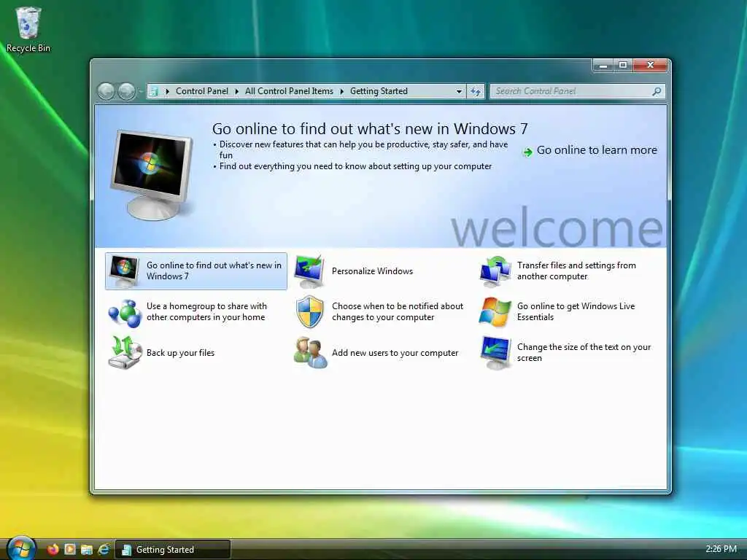The height and width of the screenshot is (560, 747).
Task: Open the Personalize Windows monitor icon
Action: pos(309,271)
